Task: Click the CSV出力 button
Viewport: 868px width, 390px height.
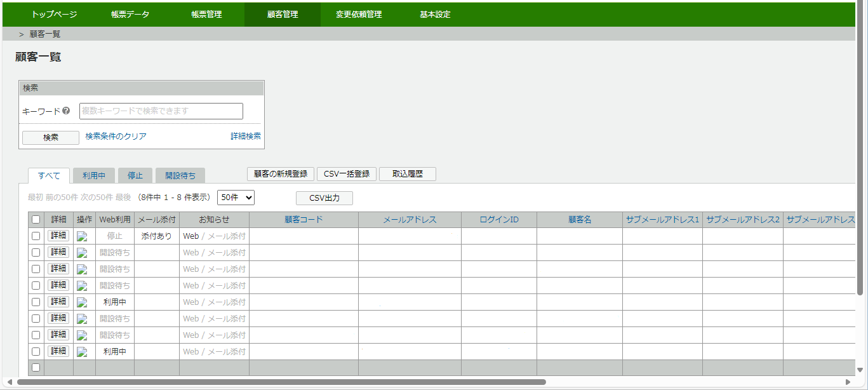Action: coord(323,198)
